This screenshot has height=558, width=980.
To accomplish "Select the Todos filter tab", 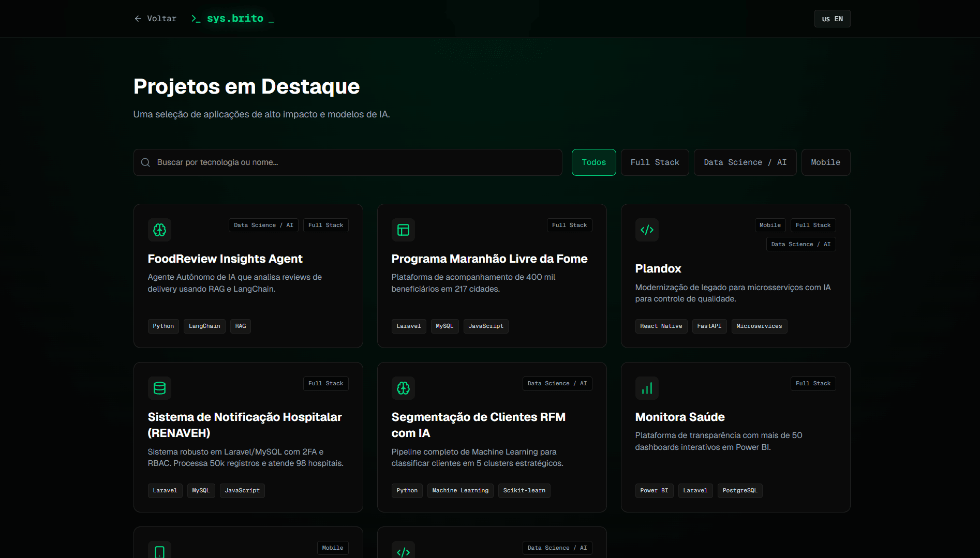I will (x=593, y=162).
